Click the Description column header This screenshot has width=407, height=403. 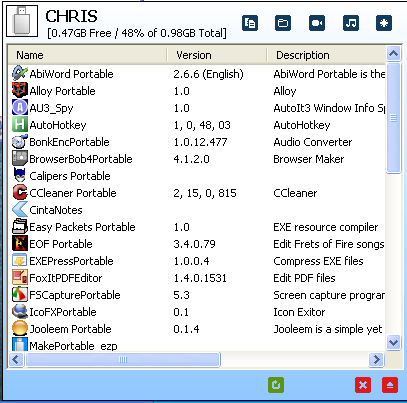(x=326, y=55)
